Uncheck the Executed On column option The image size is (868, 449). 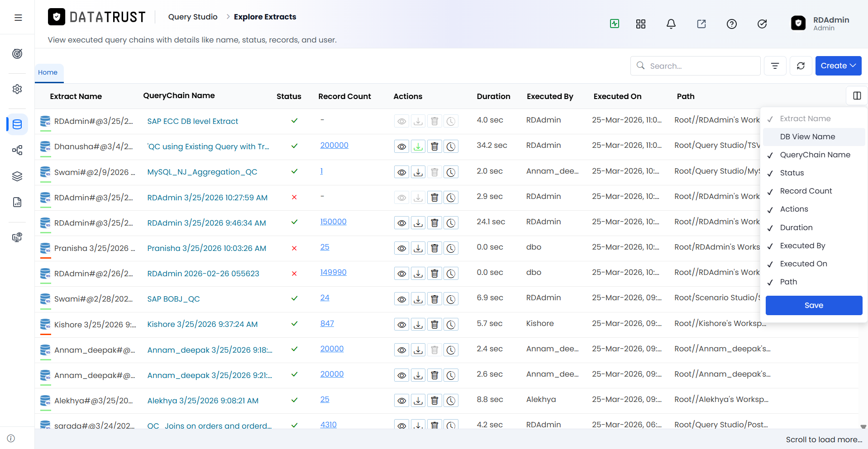(814, 264)
